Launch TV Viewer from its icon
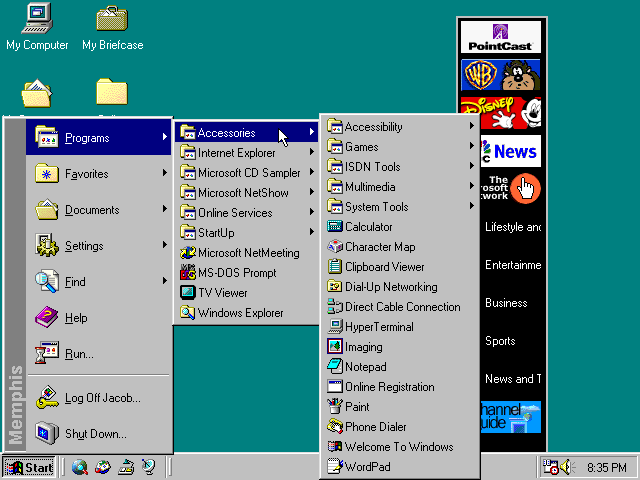 (x=188, y=293)
